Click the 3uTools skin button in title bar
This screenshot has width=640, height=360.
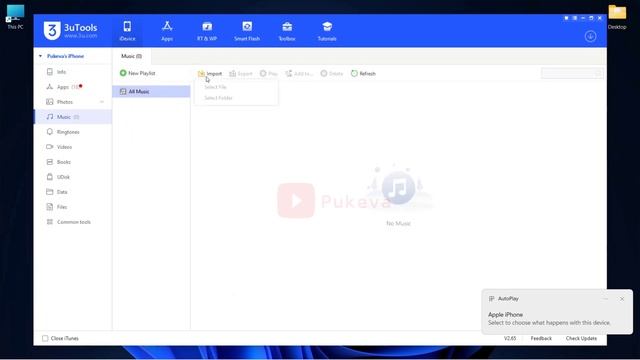point(566,18)
